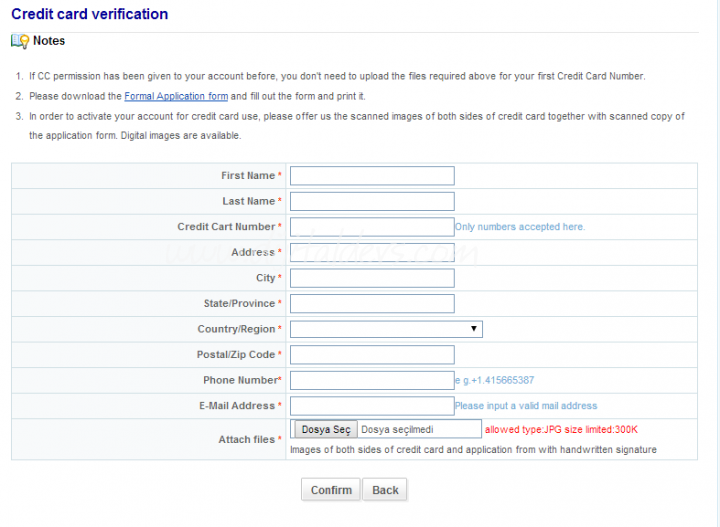
Task: Open the Country/Region dropdown
Action: coord(386,329)
